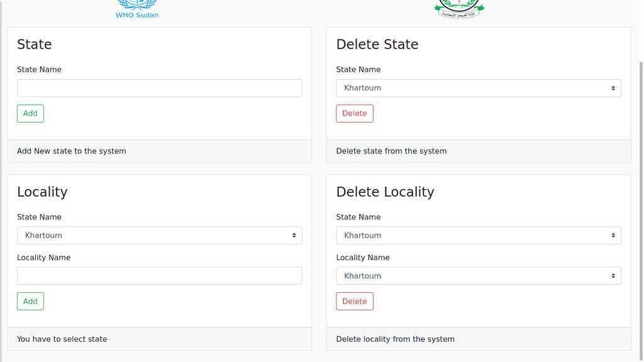Select 'Delete locality from the system' text
Image resolution: width=644 pixels, height=362 pixels.
(x=395, y=339)
